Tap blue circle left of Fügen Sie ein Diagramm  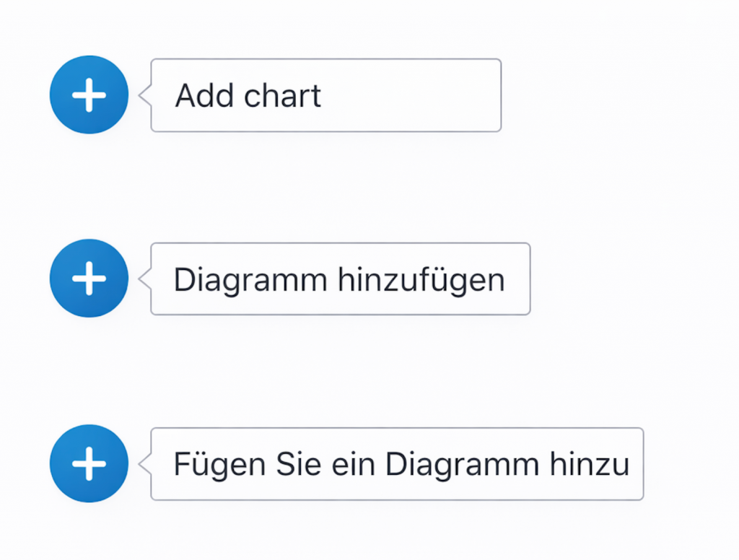[89, 463]
